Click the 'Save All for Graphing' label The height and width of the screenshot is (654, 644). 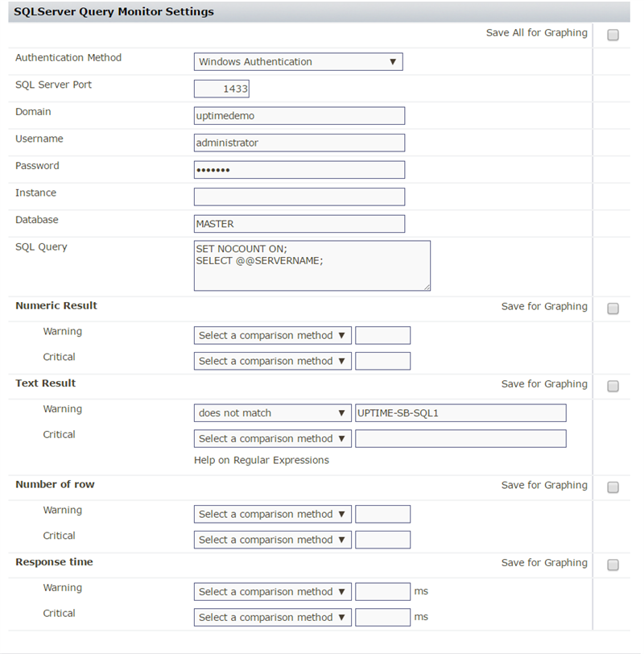click(536, 32)
